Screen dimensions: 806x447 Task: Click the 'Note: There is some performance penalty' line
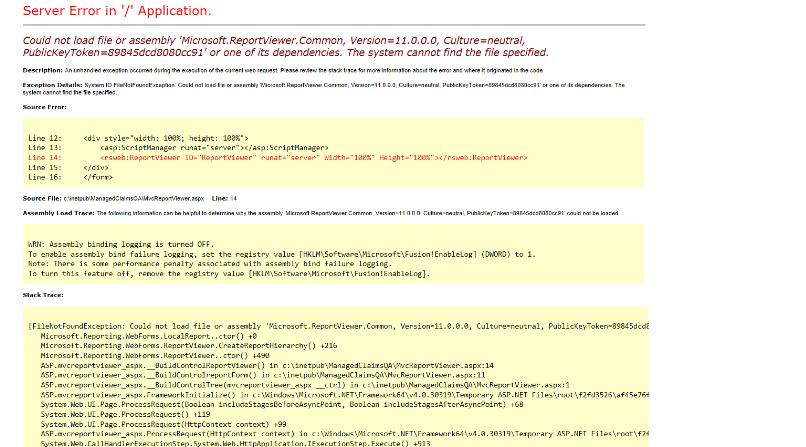tap(210, 264)
